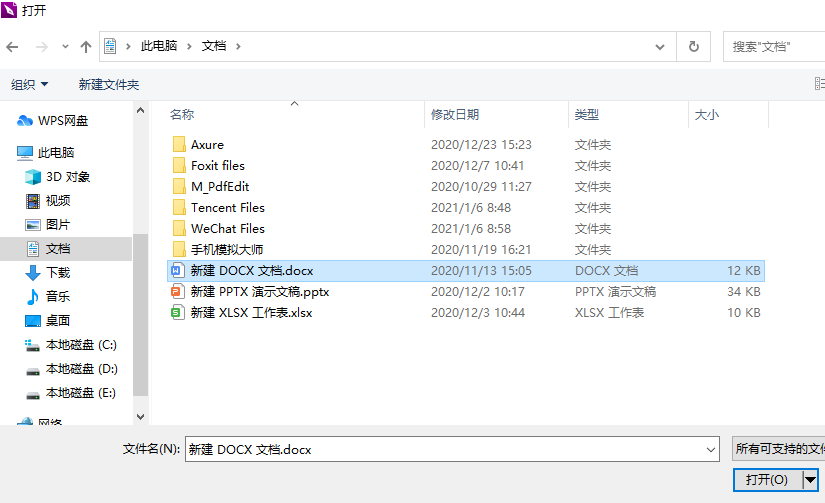Open WPS网盘 in the sidebar
825x503 pixels.
coord(53,120)
